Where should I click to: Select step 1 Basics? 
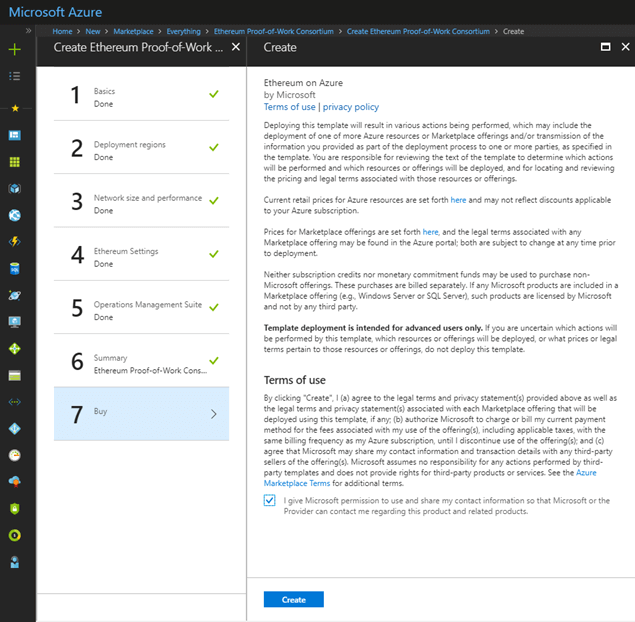[140, 96]
